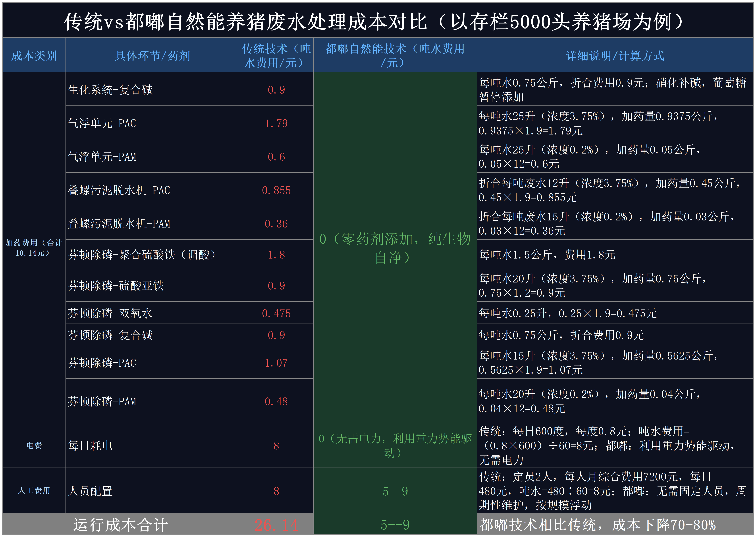Select the 详细说明/计算方式 header cell
The height and width of the screenshot is (537, 756).
(x=615, y=56)
